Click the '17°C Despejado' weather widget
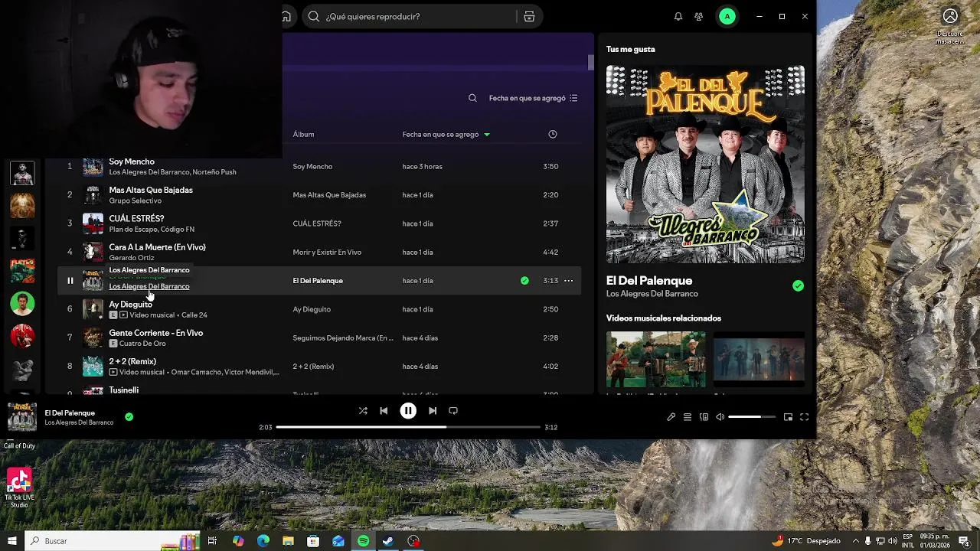980x551 pixels. click(x=806, y=541)
